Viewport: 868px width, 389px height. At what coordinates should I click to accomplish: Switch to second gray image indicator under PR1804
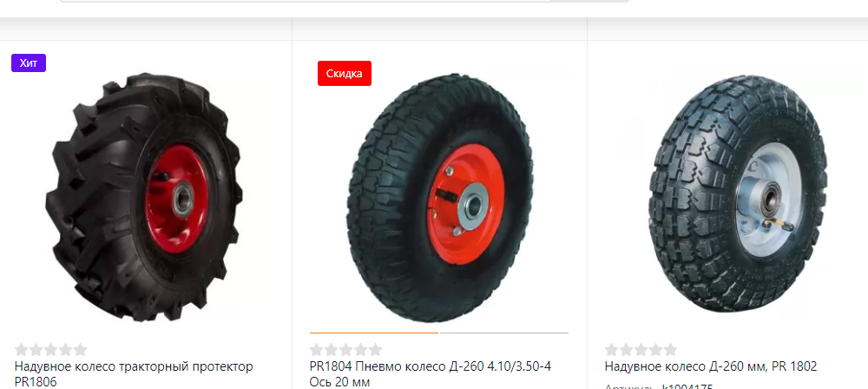(x=504, y=333)
